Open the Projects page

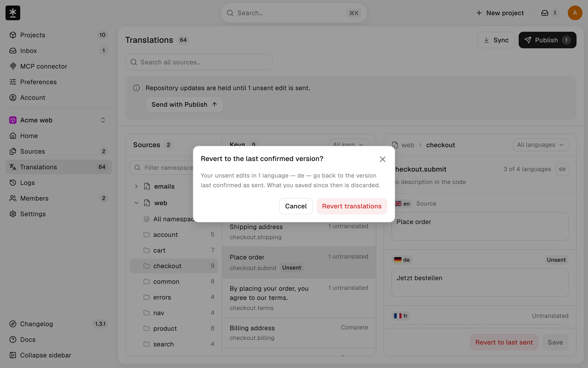[59, 35]
